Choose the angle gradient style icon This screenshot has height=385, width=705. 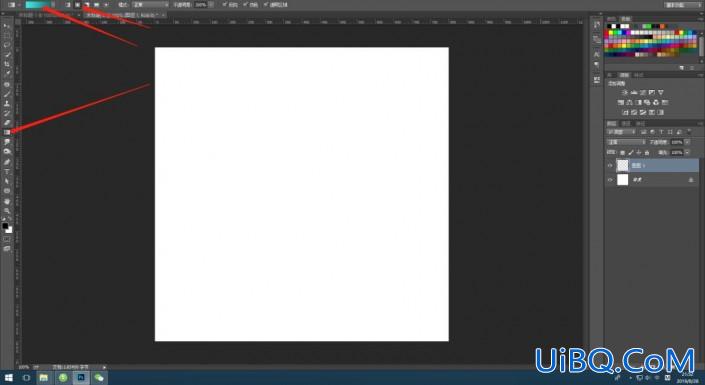(87, 4)
